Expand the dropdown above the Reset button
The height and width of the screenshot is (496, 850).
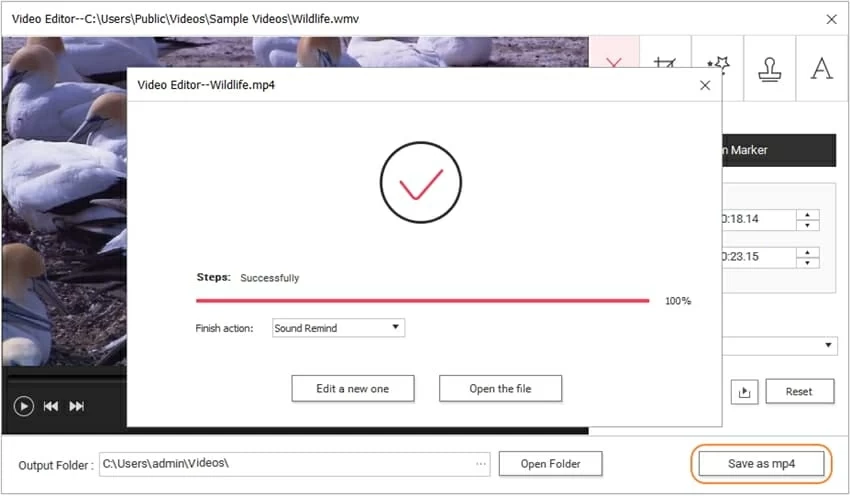click(829, 345)
